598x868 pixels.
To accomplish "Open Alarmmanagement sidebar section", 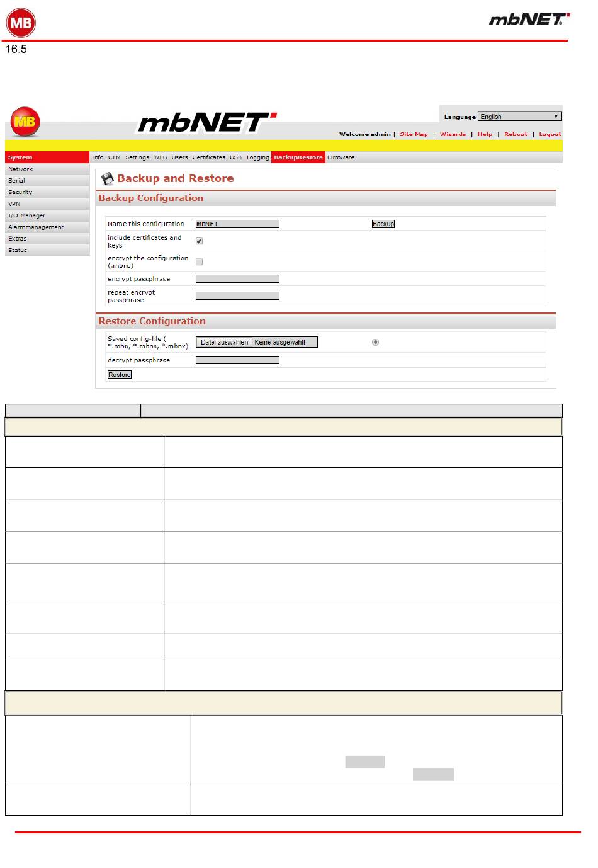I will [x=47, y=227].
